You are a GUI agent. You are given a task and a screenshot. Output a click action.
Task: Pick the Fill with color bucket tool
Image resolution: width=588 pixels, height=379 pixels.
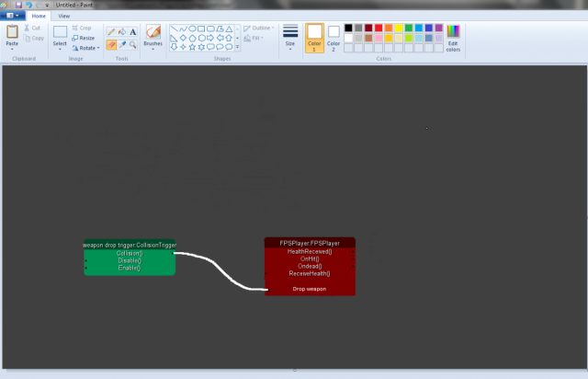point(122,32)
